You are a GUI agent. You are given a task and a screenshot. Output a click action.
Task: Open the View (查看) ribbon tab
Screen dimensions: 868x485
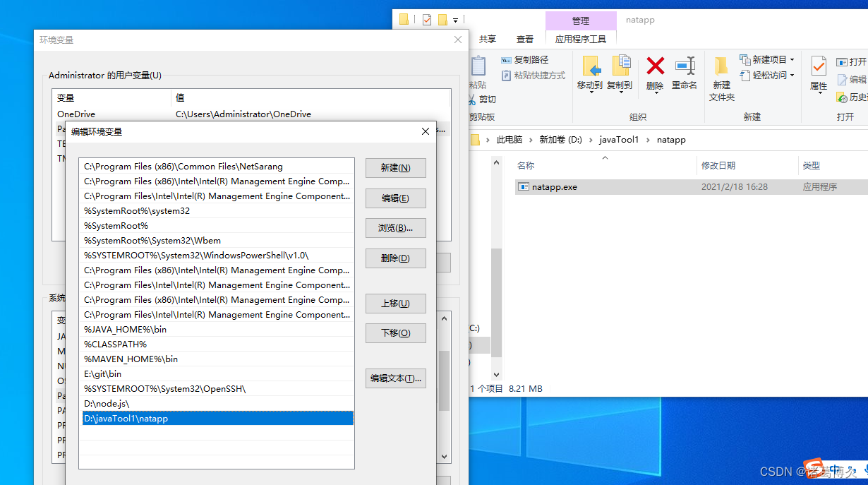pyautogui.click(x=525, y=40)
